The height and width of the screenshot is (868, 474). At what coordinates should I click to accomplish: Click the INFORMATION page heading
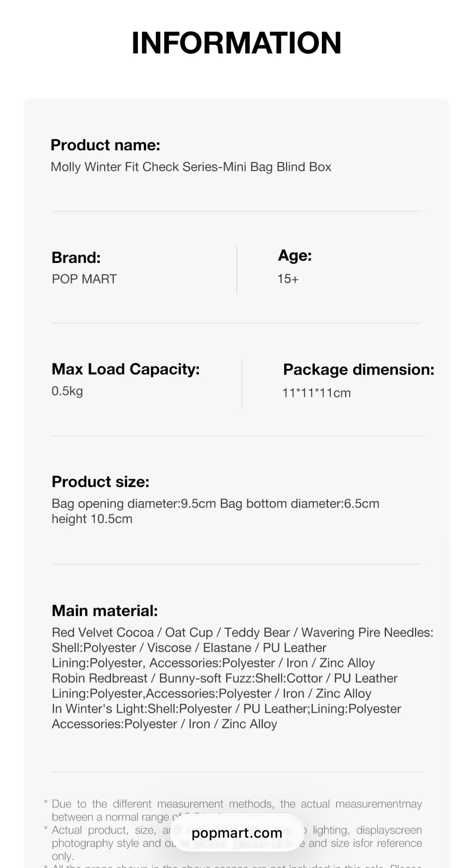(x=237, y=42)
